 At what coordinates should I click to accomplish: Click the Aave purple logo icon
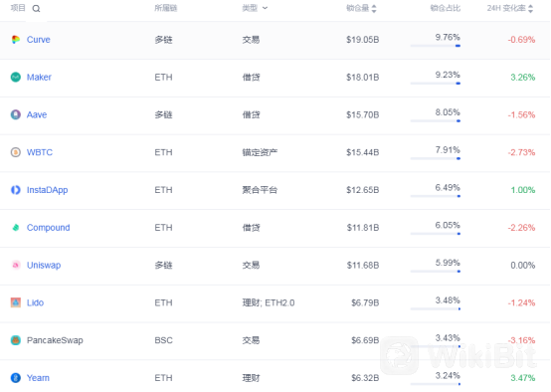point(16,114)
